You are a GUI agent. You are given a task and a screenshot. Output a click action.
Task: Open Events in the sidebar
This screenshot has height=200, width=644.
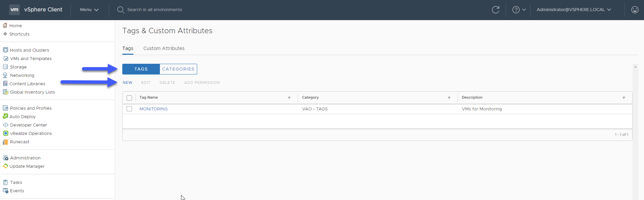(17, 191)
